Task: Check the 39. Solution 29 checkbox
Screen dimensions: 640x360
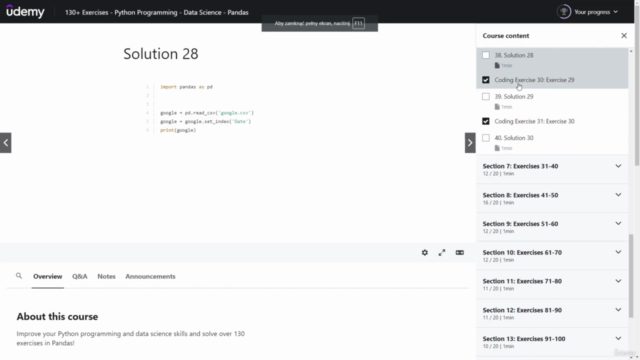Action: [x=486, y=97]
